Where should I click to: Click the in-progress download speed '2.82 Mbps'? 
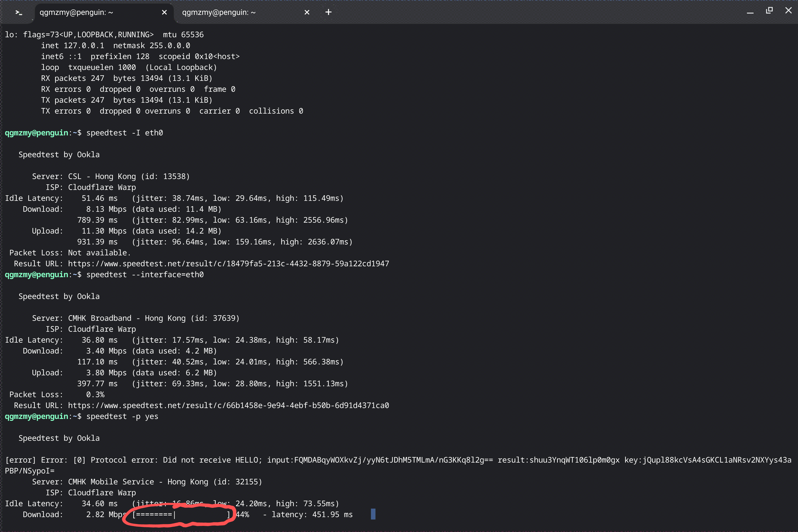point(106,515)
